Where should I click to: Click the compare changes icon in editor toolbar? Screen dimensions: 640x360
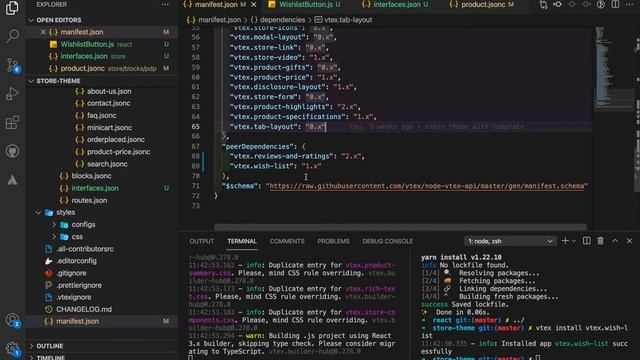(x=543, y=4)
